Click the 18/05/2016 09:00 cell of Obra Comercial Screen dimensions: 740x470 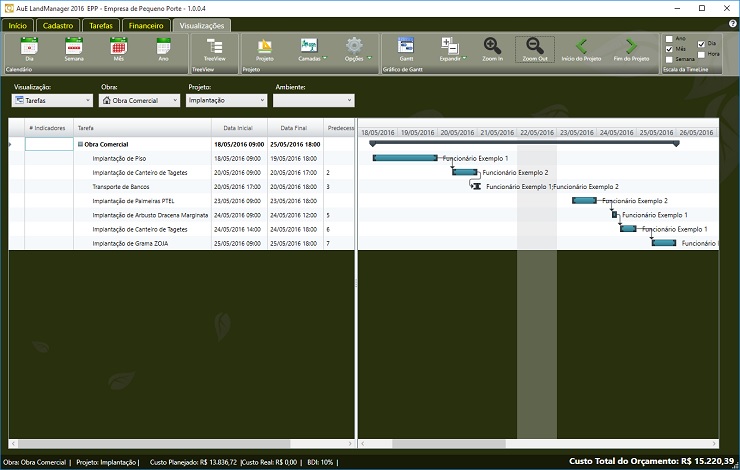click(239, 144)
